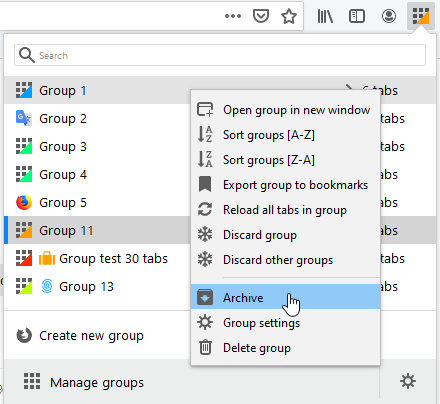The height and width of the screenshot is (404, 440).
Task: Click the Search groups field
Action: pos(220,55)
